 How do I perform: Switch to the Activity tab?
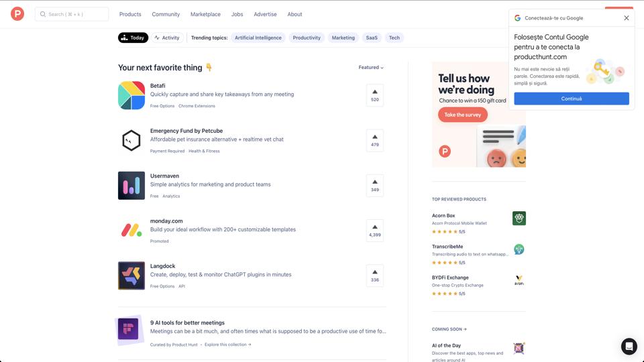[x=167, y=38]
